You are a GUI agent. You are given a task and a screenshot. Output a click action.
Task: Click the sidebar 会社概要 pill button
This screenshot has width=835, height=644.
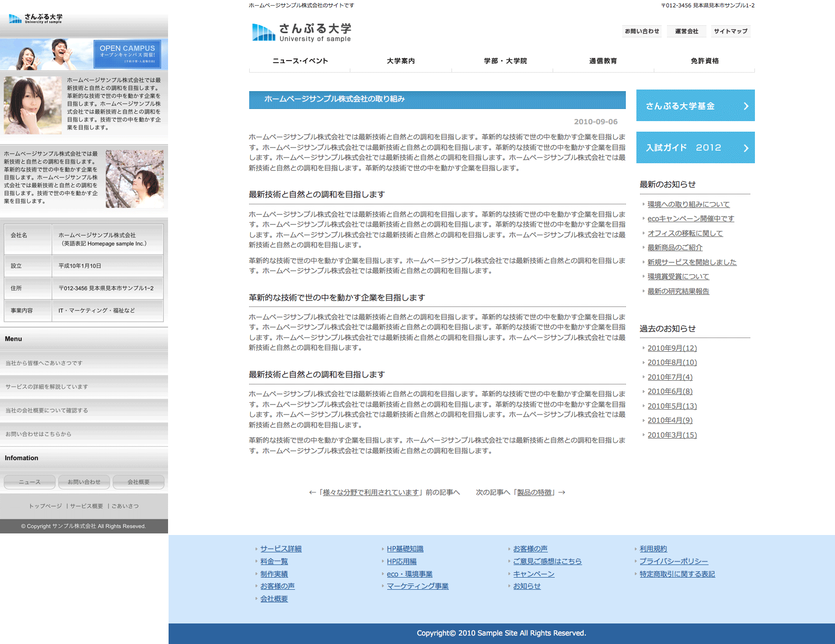click(x=139, y=482)
